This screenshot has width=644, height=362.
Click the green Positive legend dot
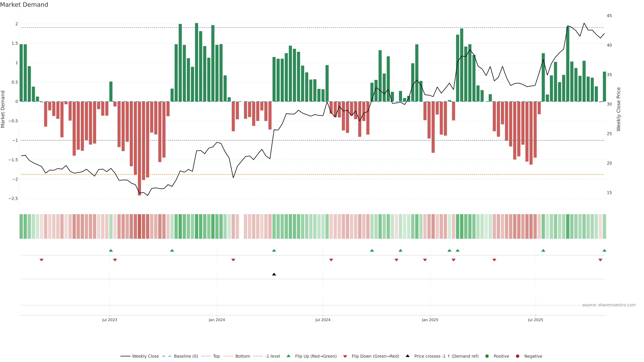487,356
